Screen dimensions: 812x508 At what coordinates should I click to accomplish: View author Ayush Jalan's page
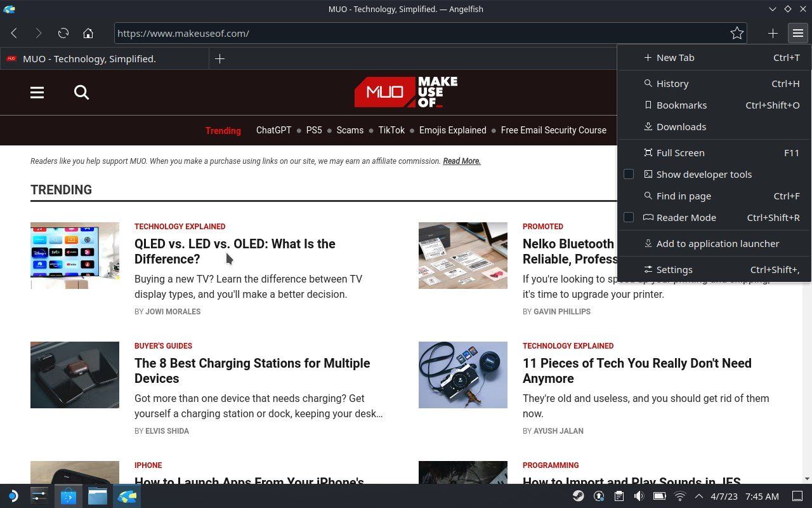(558, 431)
